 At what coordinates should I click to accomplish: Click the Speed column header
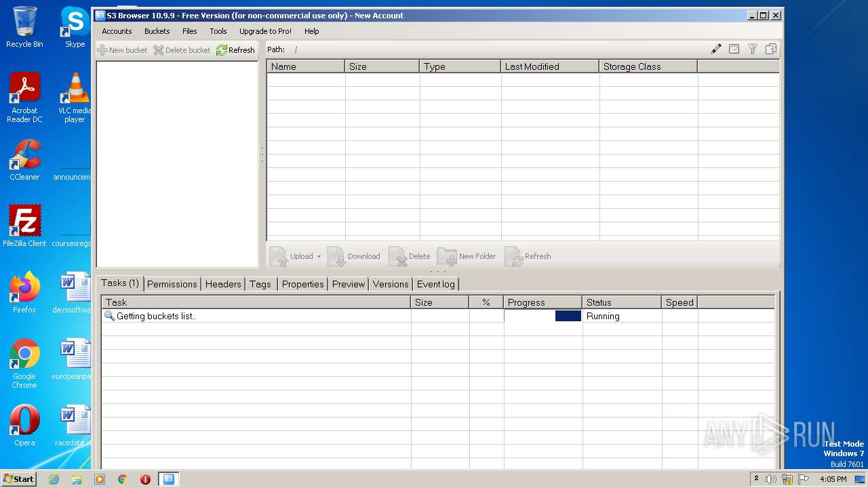pos(679,302)
